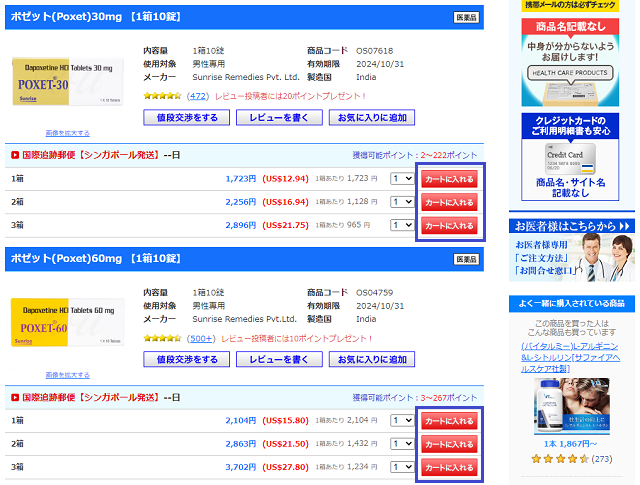Click points text 3〜267ポイント
This screenshot has height=485, width=640.
coord(449,398)
